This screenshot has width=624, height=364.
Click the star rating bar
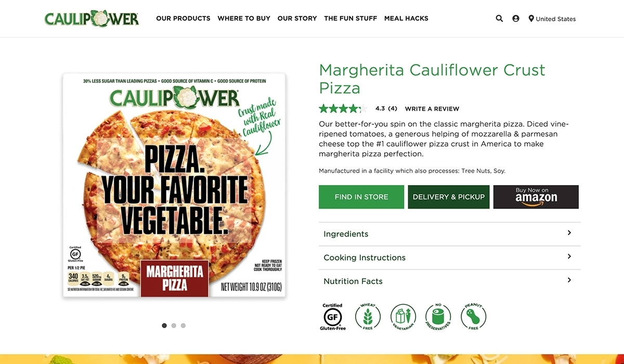pyautogui.click(x=343, y=109)
